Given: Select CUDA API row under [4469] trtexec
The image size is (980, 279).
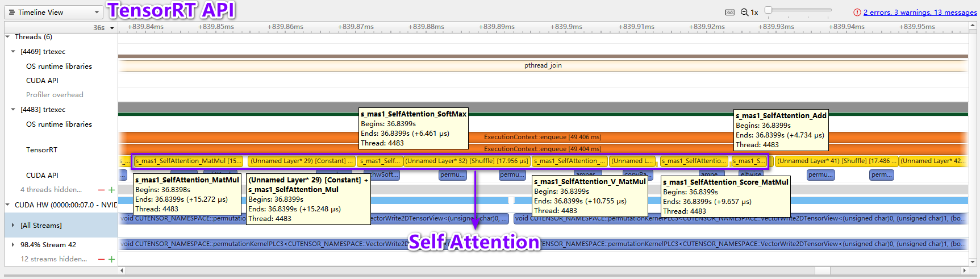Looking at the screenshot, I should coord(42,81).
